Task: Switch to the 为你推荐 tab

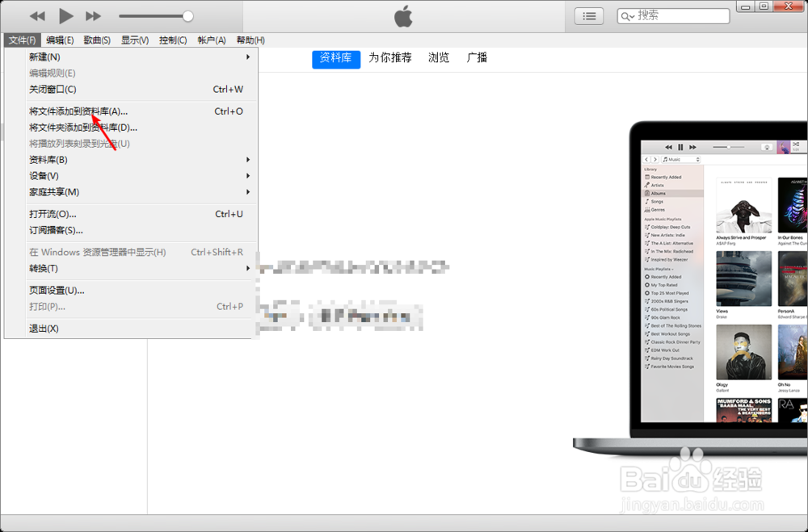Action: 390,57
